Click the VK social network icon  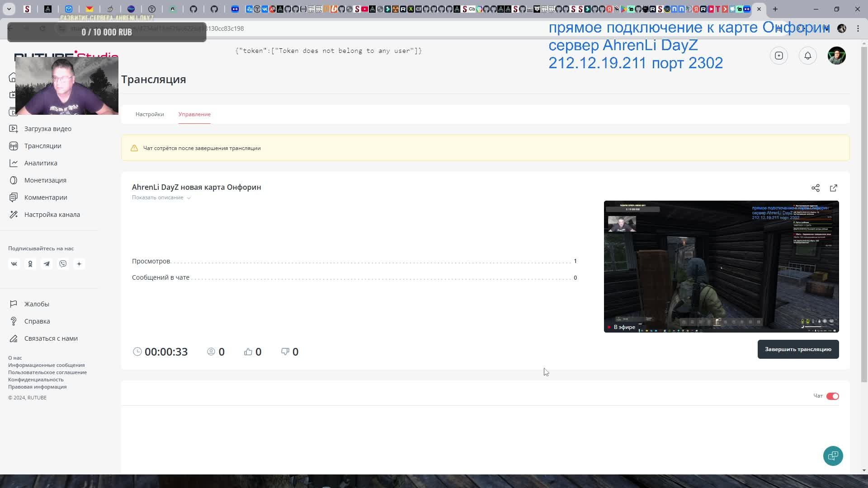tap(14, 264)
